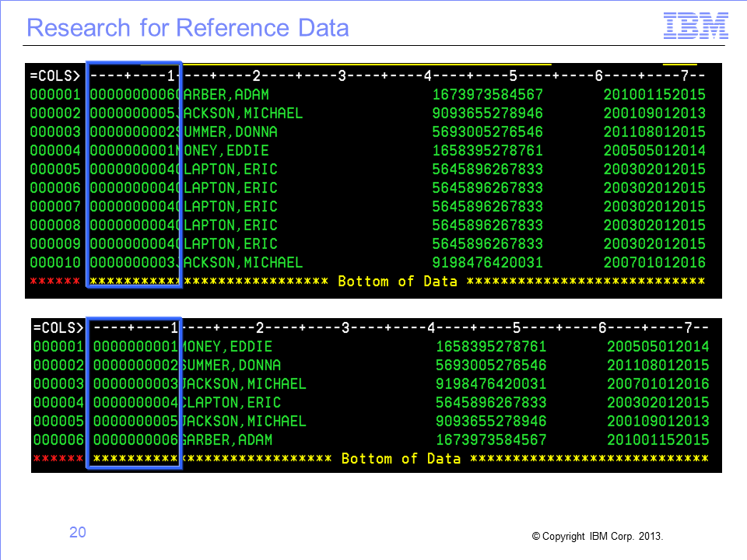Screen dimensions: 747x560
Task: Click JACKSON,MICHAEL on line 000010
Action: point(239,262)
